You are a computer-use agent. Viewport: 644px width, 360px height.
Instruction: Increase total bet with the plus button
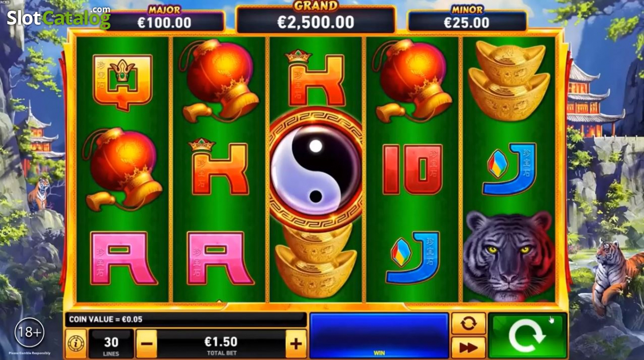tap(295, 343)
